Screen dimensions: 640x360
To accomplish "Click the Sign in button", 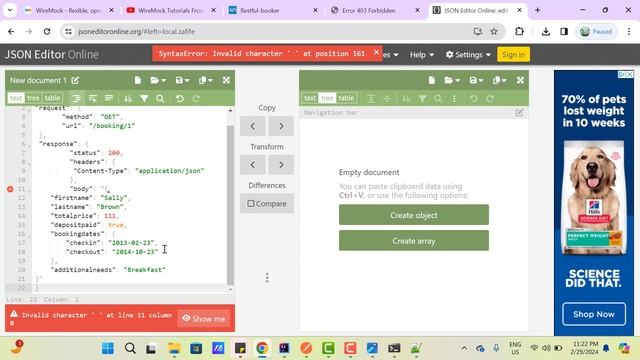I will pos(513,55).
